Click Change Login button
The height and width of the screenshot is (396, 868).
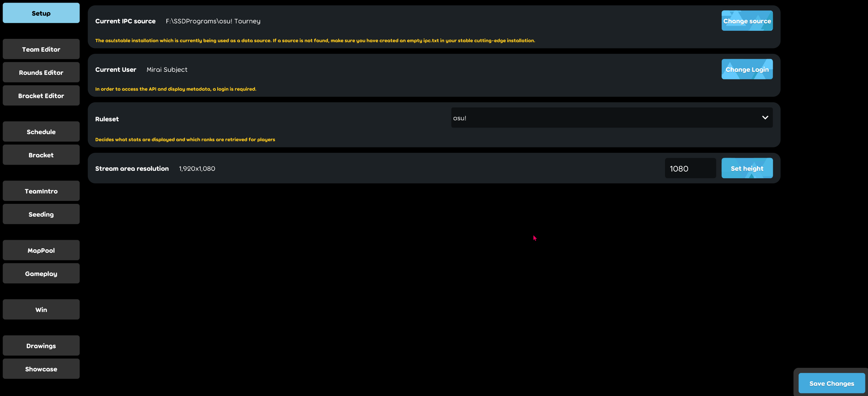pos(747,69)
